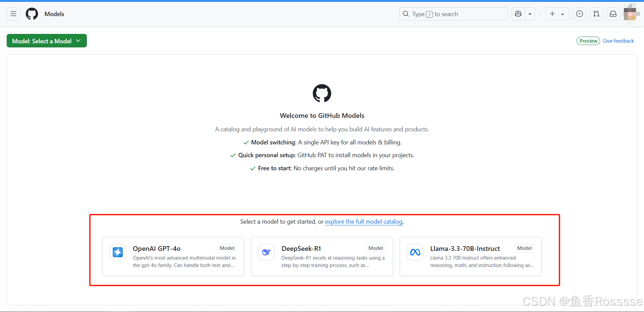Open the Give feedback link
The height and width of the screenshot is (312, 644).
click(x=618, y=41)
